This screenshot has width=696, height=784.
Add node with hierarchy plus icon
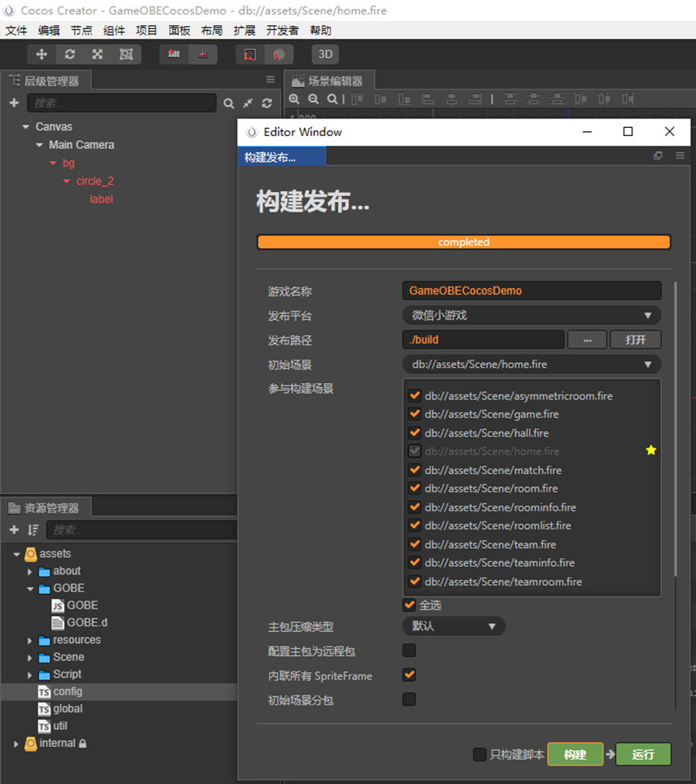[14, 103]
